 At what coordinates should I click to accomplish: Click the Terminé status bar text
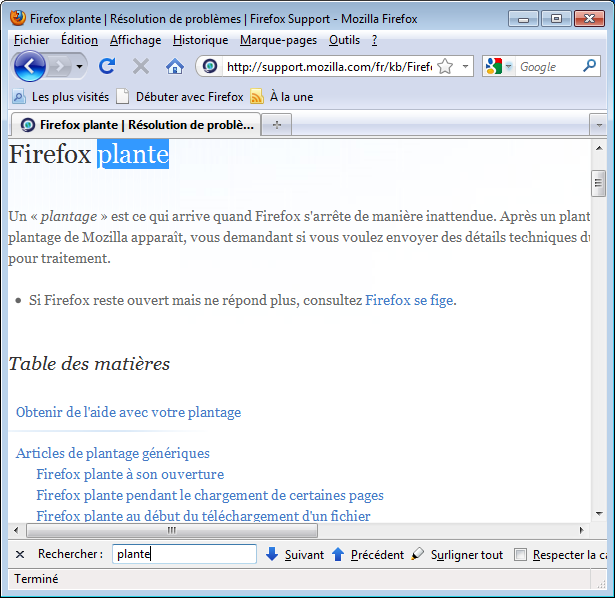pos(36,579)
